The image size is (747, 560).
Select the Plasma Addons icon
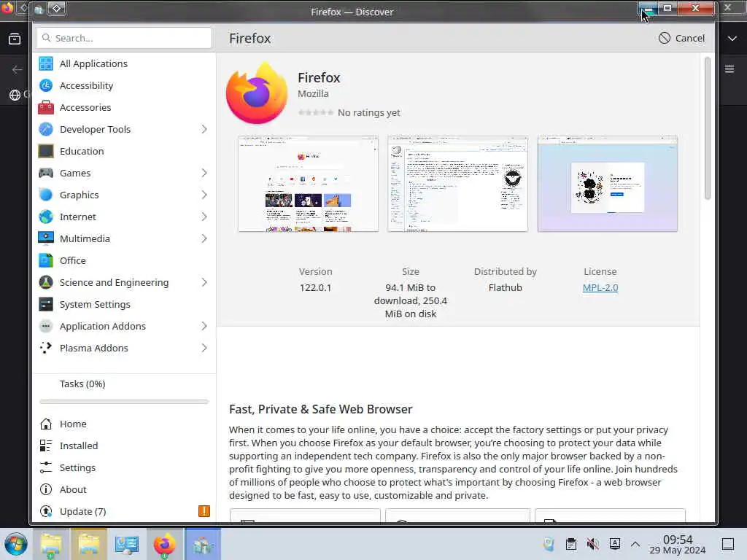(46, 348)
